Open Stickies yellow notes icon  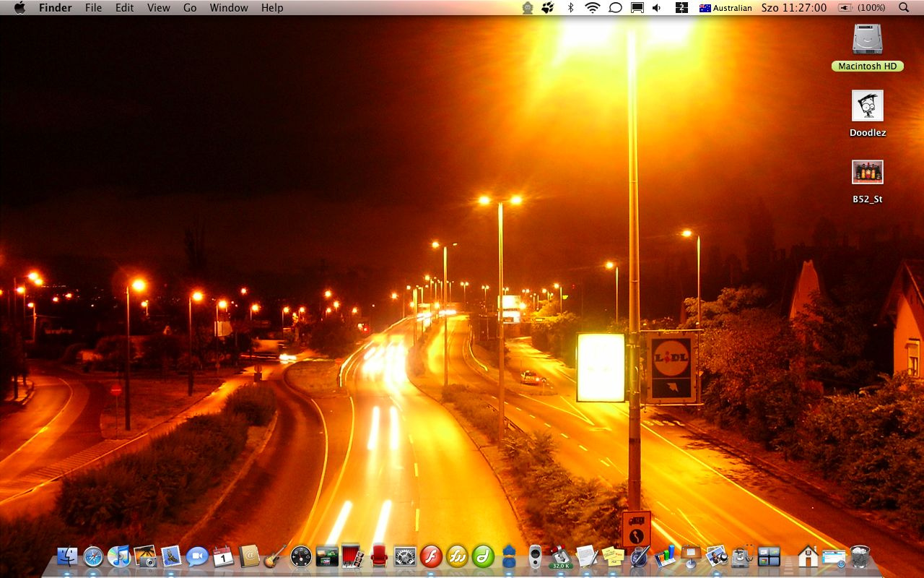[613, 556]
